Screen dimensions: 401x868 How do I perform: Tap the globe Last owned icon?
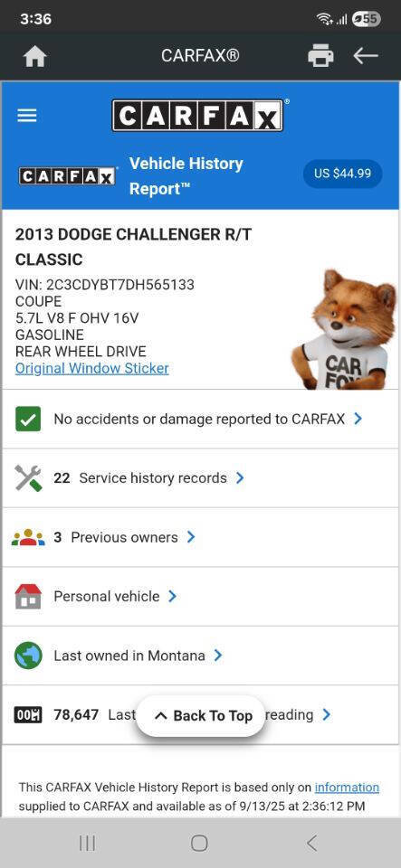point(28,656)
